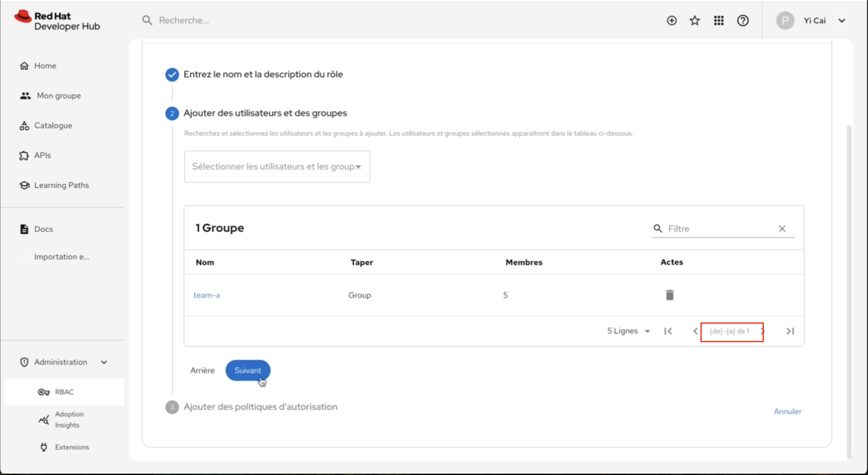Change the 5 Lignes rows-per-page dropdown

628,331
